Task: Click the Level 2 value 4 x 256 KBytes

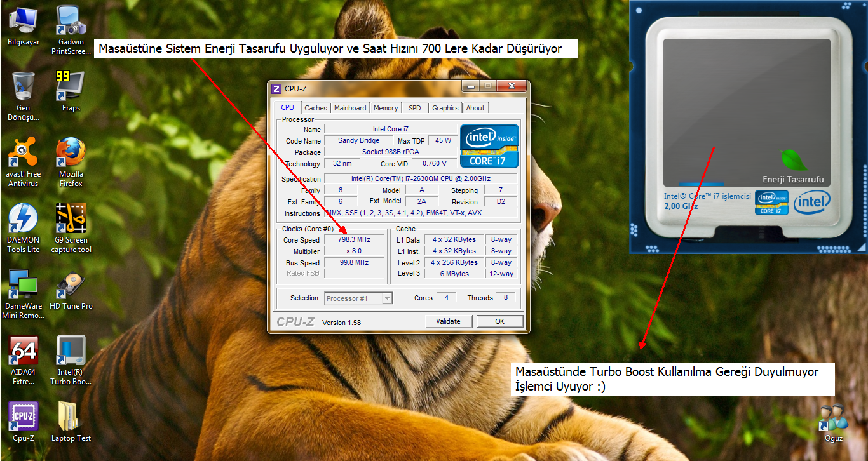Action: coord(454,263)
